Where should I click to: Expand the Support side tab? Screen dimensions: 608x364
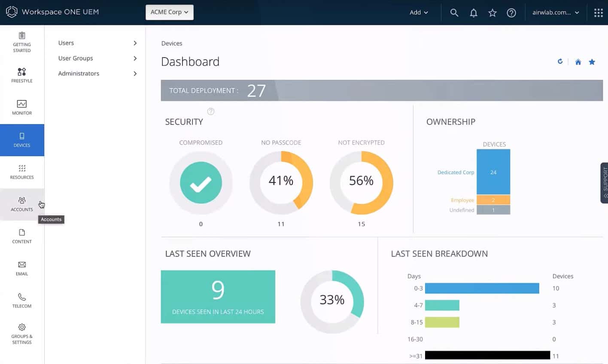pyautogui.click(x=604, y=182)
